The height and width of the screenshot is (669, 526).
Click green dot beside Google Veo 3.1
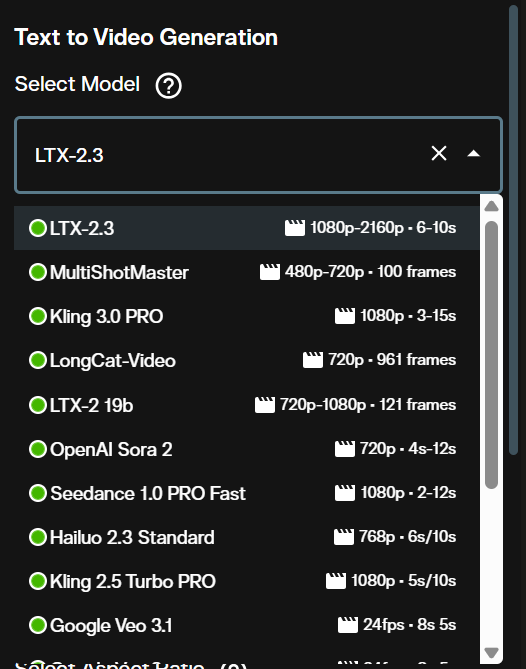pos(38,625)
